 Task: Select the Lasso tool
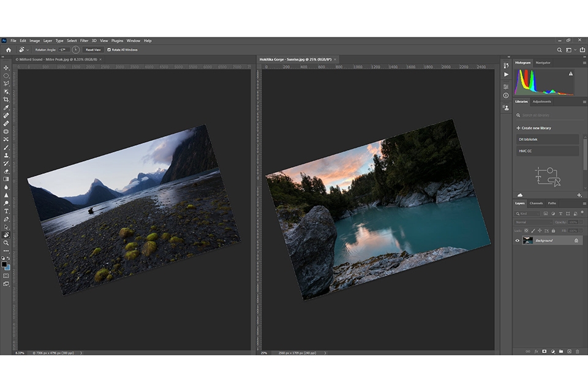point(6,82)
